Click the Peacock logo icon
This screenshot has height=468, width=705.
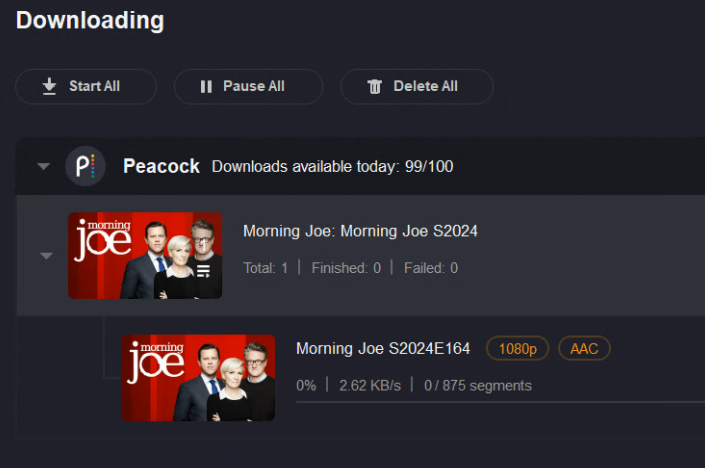coord(85,166)
